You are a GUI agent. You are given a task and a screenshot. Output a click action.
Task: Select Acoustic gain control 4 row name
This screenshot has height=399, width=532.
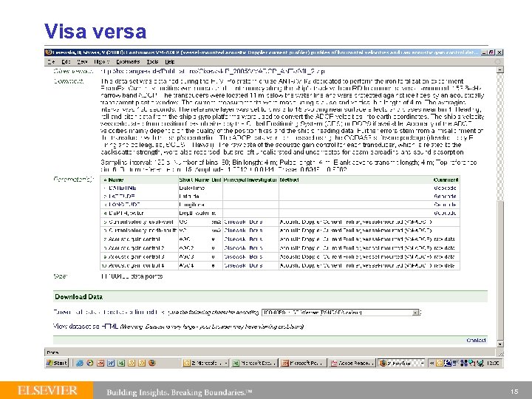click(137, 265)
